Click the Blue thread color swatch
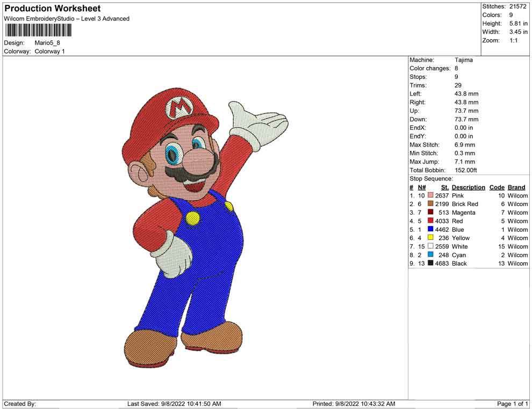 [430, 229]
